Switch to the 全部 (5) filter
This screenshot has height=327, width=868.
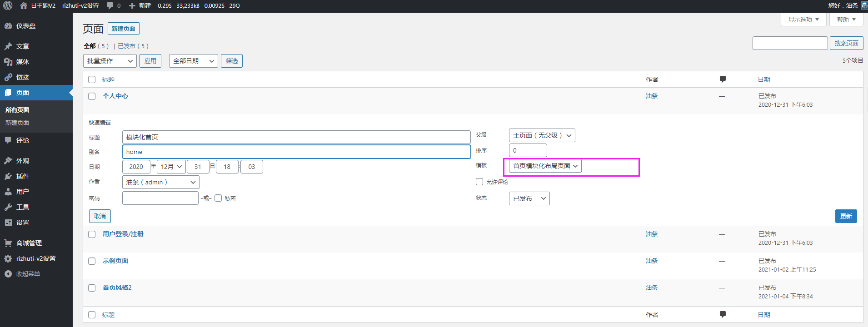click(x=96, y=46)
